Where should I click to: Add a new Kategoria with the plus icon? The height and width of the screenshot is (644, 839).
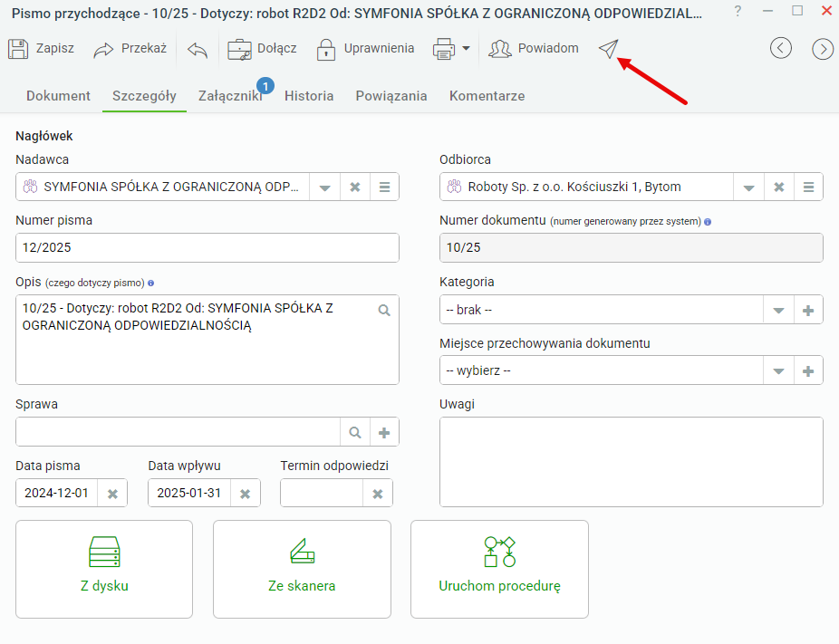click(808, 311)
